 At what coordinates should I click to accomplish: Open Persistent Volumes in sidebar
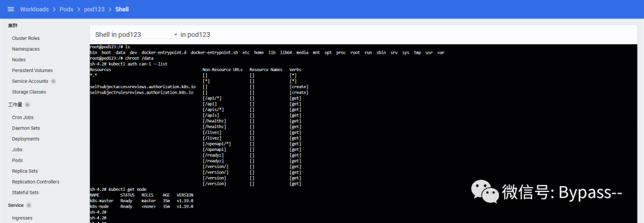pyautogui.click(x=32, y=70)
